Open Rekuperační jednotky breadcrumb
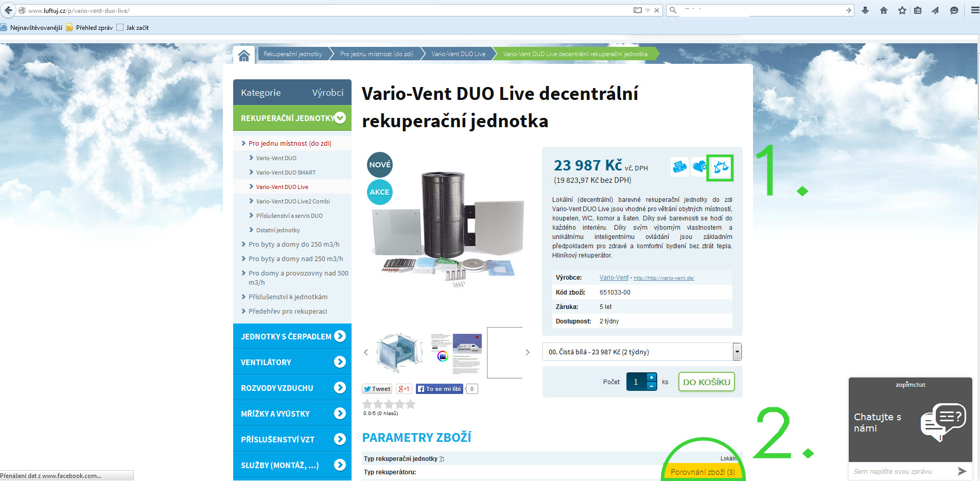980x481 pixels. pyautogui.click(x=293, y=54)
